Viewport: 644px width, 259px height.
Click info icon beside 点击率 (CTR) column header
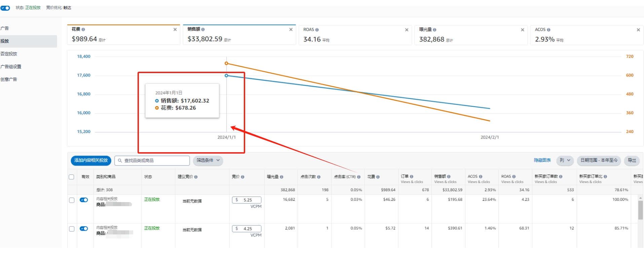[359, 177]
